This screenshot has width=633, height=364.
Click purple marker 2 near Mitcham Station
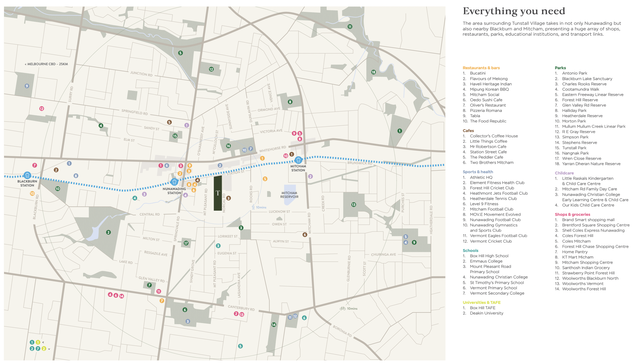pyautogui.click(x=310, y=176)
